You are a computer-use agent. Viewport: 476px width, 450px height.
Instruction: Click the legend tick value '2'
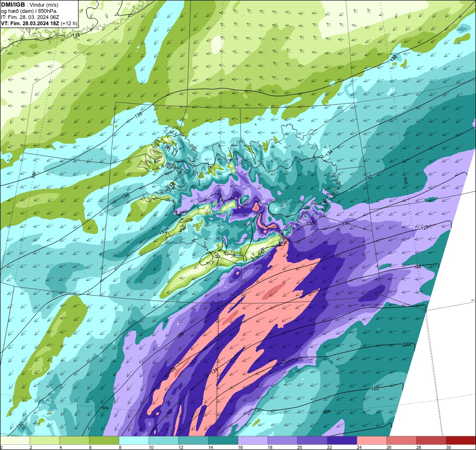[31, 447]
